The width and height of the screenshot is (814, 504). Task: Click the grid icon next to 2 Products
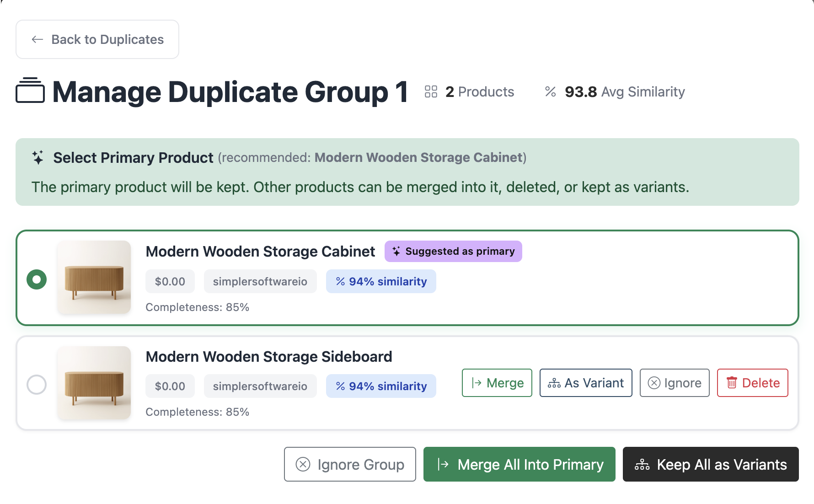tap(431, 92)
